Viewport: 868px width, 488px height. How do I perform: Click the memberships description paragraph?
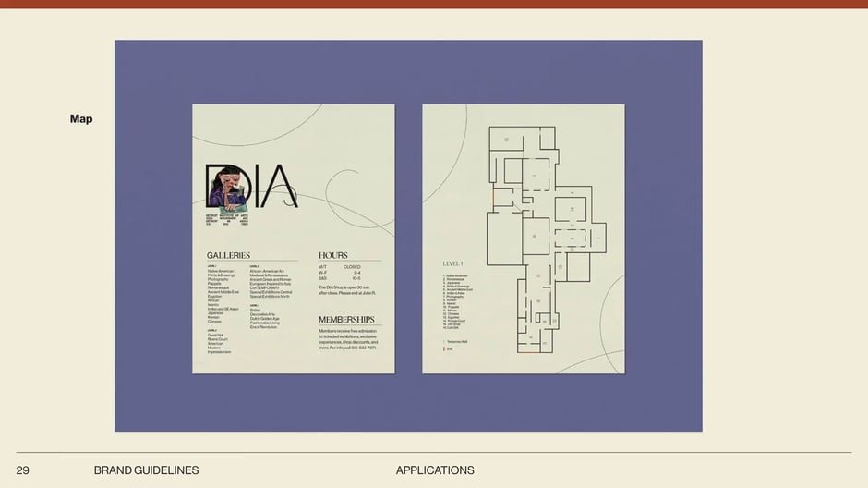coord(348,339)
